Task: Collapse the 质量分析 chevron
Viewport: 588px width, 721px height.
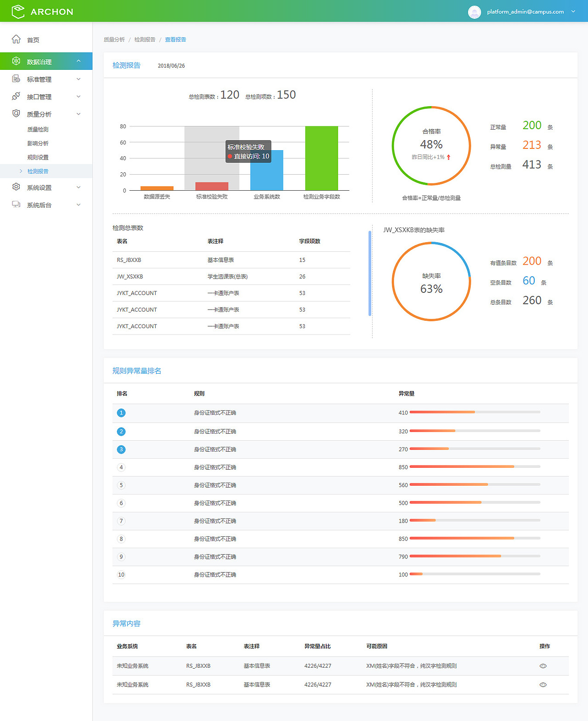Action: point(79,114)
